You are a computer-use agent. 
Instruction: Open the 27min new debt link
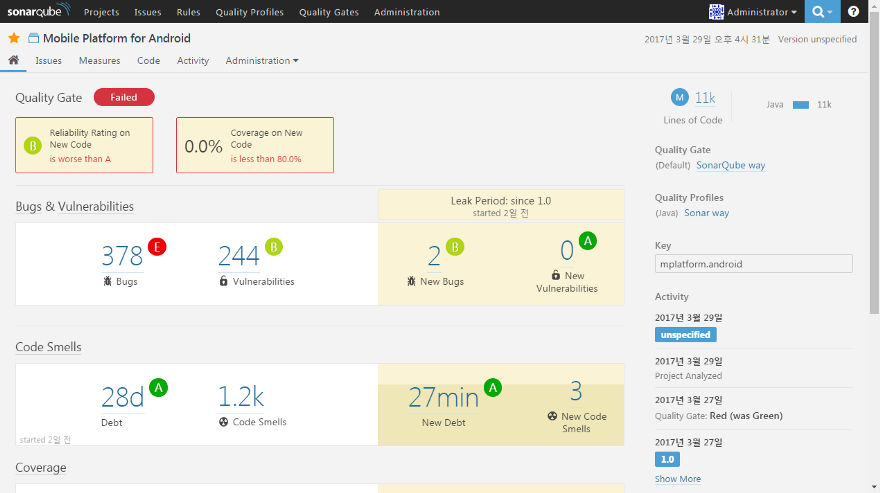tap(444, 397)
